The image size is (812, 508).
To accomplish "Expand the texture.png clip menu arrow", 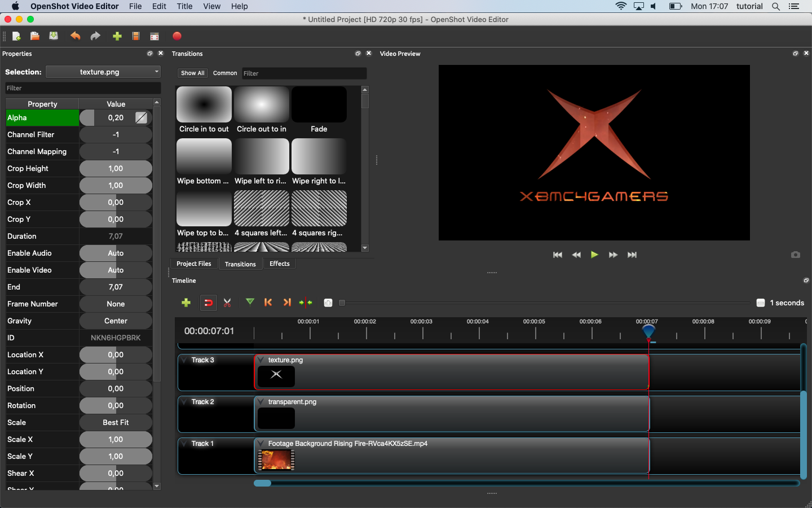I will click(x=261, y=360).
